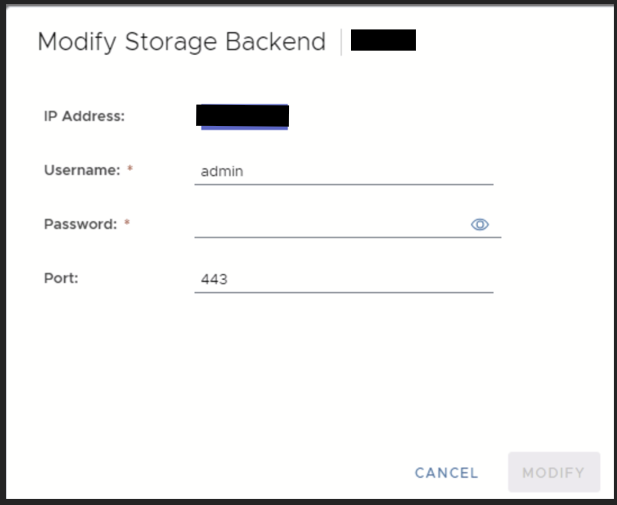Click the redacted backend name beside the title
Image resolution: width=617 pixels, height=505 pixels.
tap(383, 41)
